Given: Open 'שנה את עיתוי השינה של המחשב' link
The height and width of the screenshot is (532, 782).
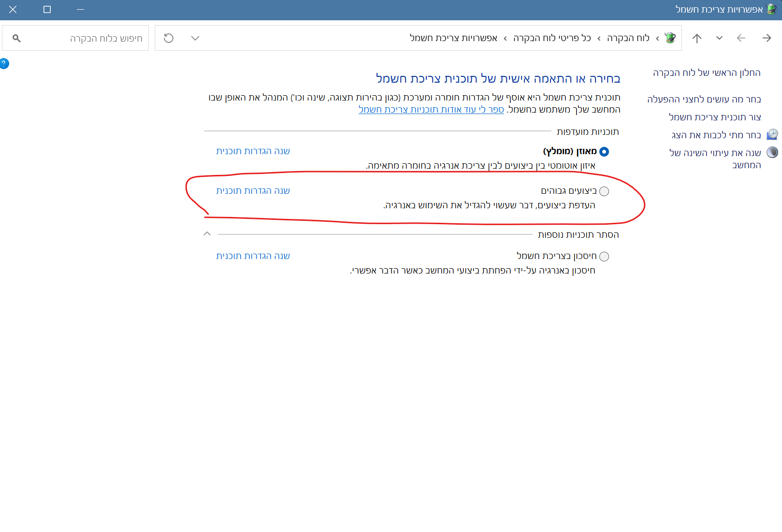Looking at the screenshot, I should 715,159.
